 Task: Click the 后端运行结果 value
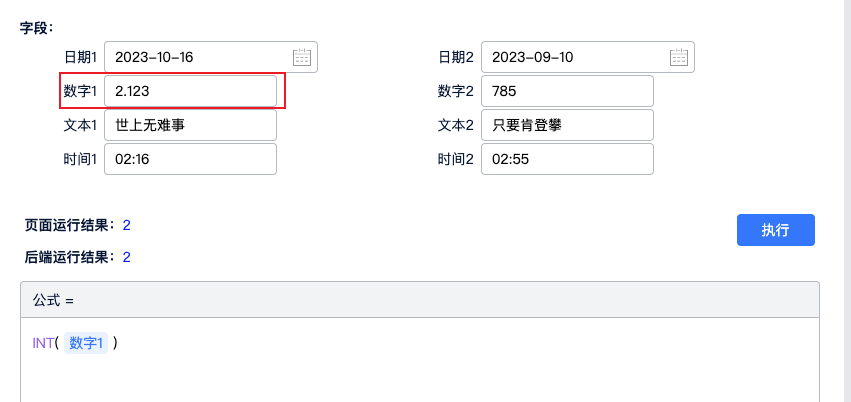coord(127,257)
